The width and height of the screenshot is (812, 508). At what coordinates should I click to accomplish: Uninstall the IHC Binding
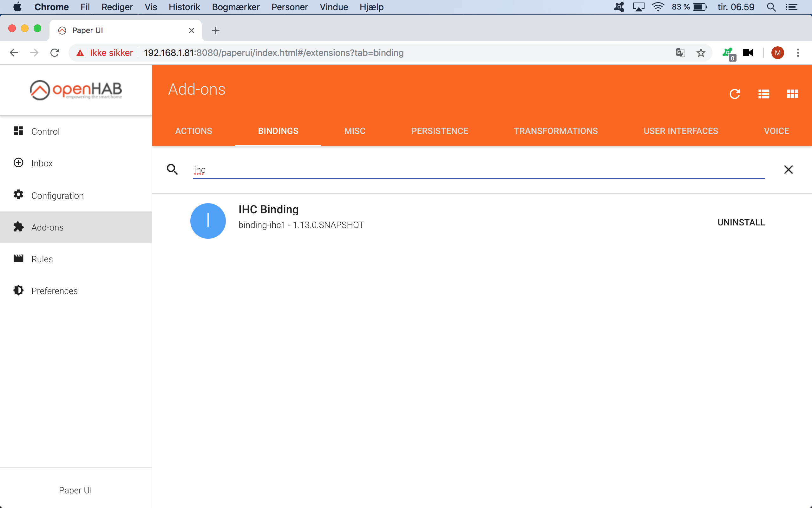tap(741, 223)
